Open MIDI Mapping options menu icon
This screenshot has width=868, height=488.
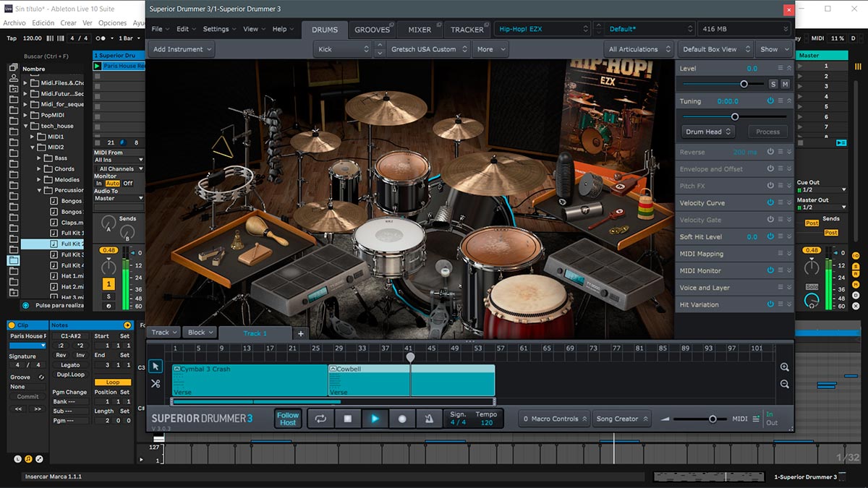coord(780,254)
